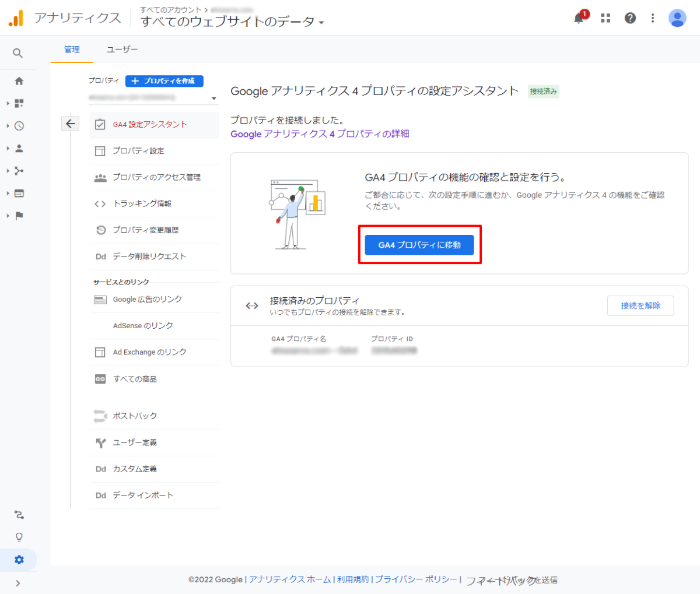Select AdSense のリンク menu item

pos(155,326)
